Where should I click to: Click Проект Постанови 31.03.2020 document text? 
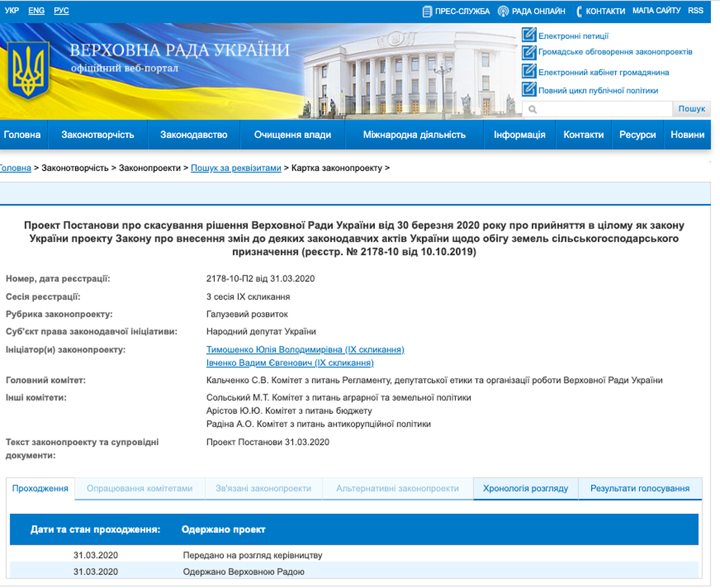[x=268, y=442]
